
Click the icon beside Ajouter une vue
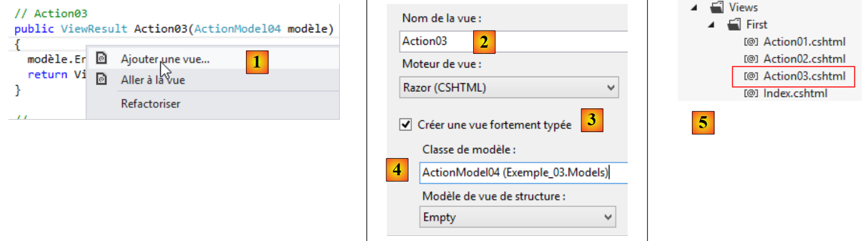coord(101,59)
